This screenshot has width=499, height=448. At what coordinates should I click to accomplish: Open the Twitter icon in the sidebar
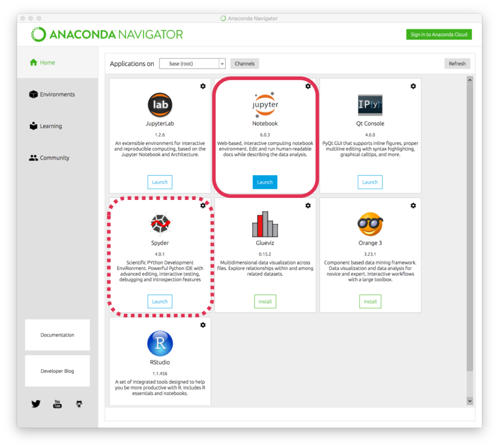click(36, 404)
